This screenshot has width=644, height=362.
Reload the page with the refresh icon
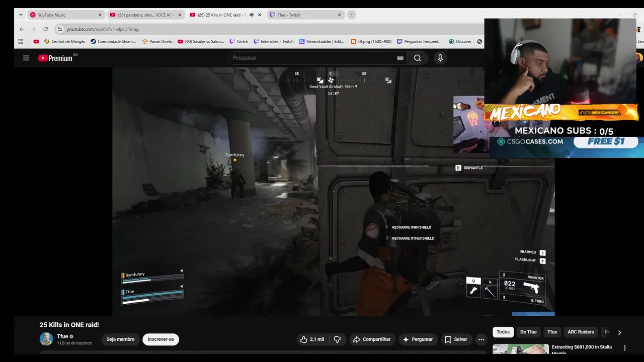(x=45, y=29)
